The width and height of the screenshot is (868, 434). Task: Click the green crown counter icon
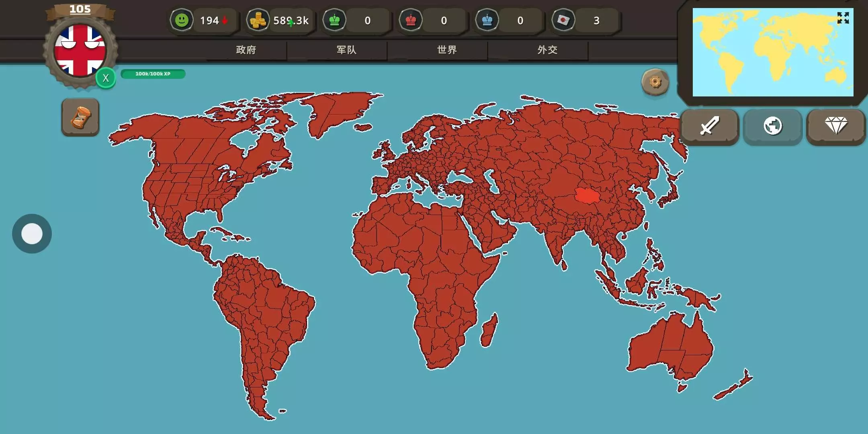334,20
